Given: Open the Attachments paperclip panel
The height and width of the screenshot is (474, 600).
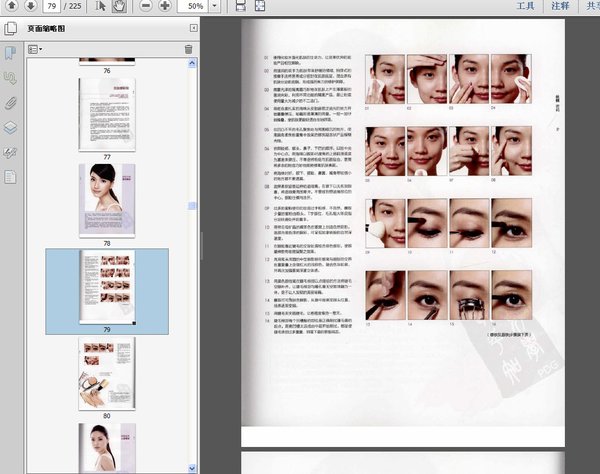Looking at the screenshot, I should [10, 102].
